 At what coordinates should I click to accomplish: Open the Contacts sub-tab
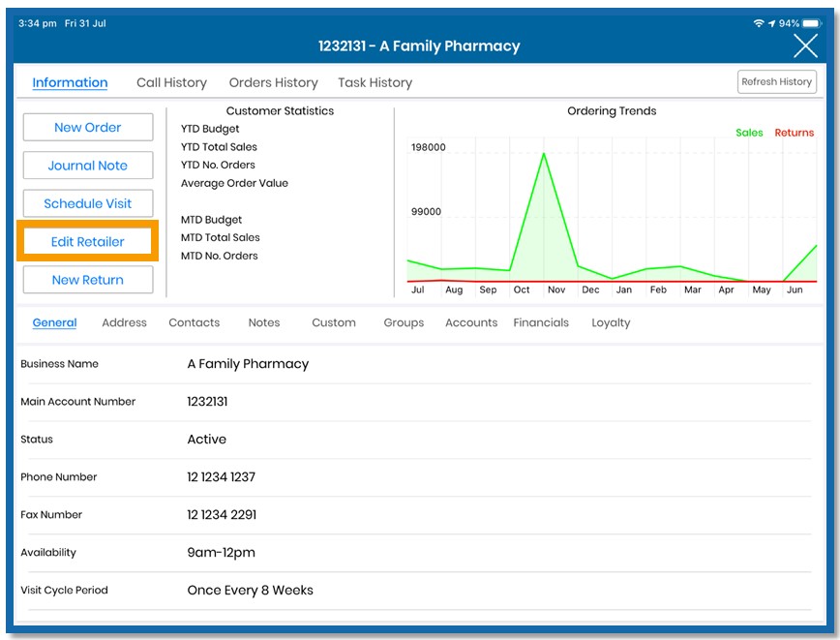[x=194, y=322]
